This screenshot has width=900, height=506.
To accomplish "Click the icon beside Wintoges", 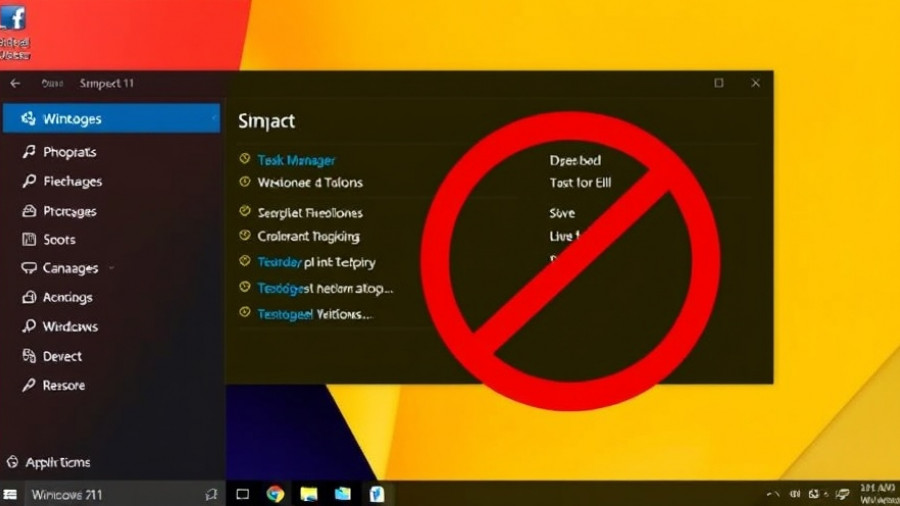I will coord(28,118).
